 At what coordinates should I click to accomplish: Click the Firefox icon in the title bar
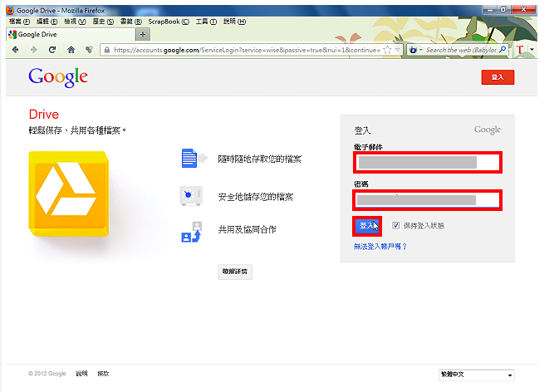tap(10, 10)
